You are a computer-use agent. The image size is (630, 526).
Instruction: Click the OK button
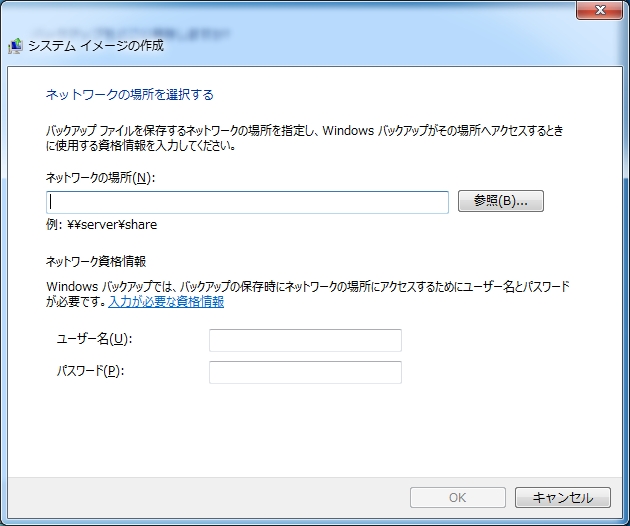pyautogui.click(x=458, y=497)
